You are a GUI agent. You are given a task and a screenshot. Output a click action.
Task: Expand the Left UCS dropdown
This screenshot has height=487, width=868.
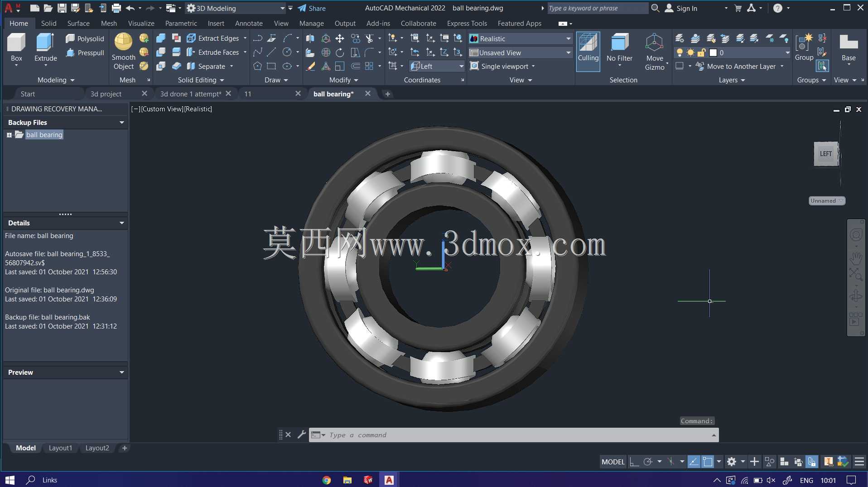437,66
